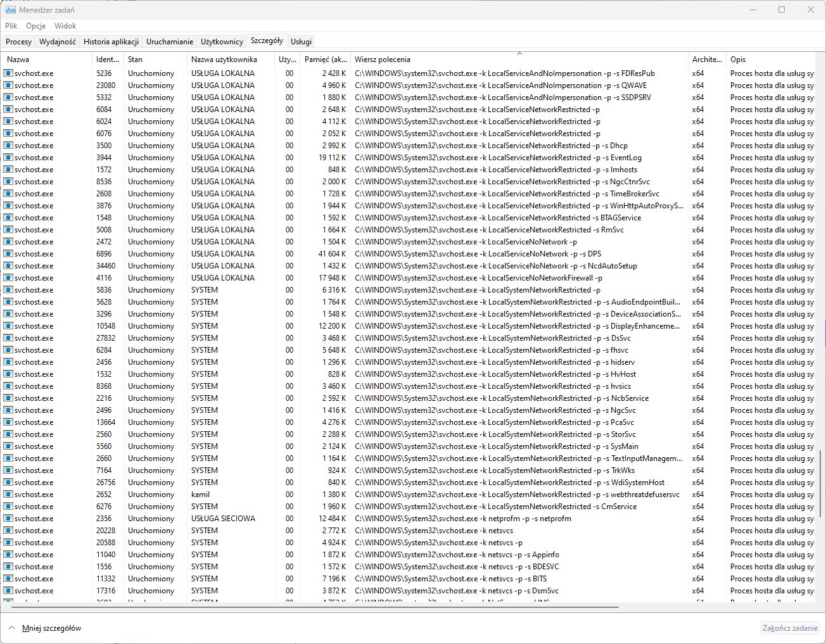Click the svchost.exe icon for PID 27832
The width and height of the screenshot is (826, 644).
tap(8, 338)
